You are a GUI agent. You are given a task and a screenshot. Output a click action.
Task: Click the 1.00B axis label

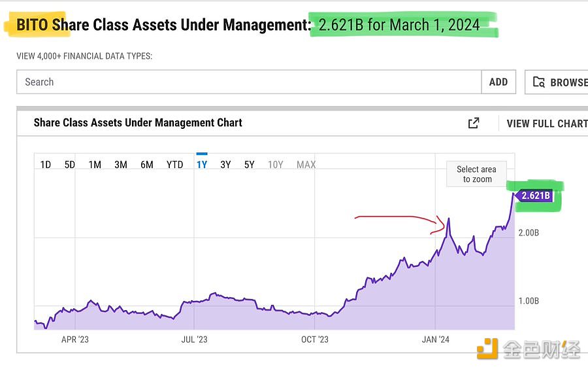[x=529, y=301]
